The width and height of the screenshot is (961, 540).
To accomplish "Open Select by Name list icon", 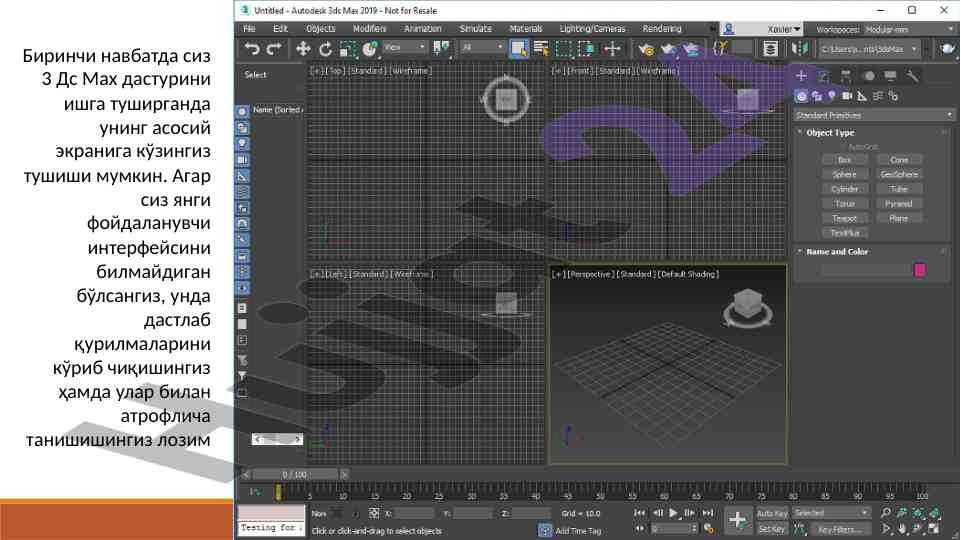I will point(541,48).
